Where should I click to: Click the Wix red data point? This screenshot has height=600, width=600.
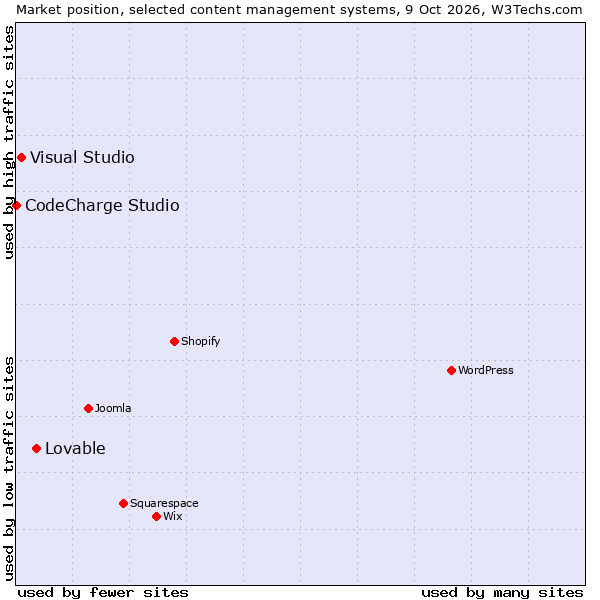point(156,517)
